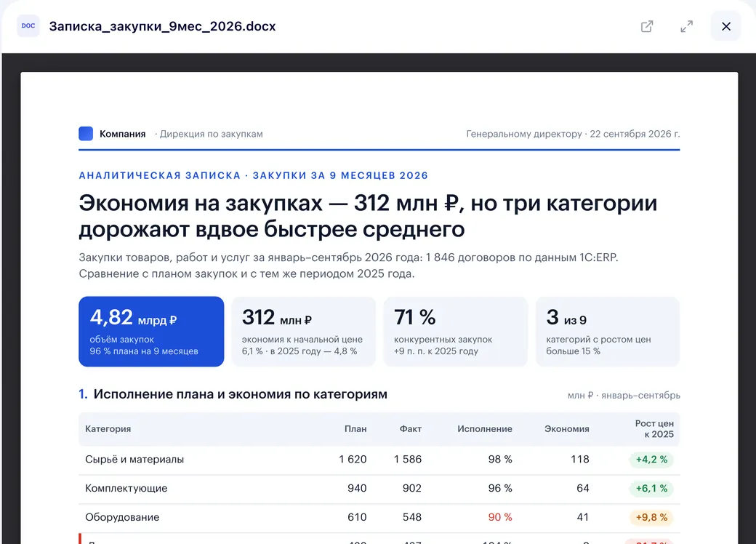Click the 'Компания' label
Screen dimensions: 756x544
pos(122,134)
